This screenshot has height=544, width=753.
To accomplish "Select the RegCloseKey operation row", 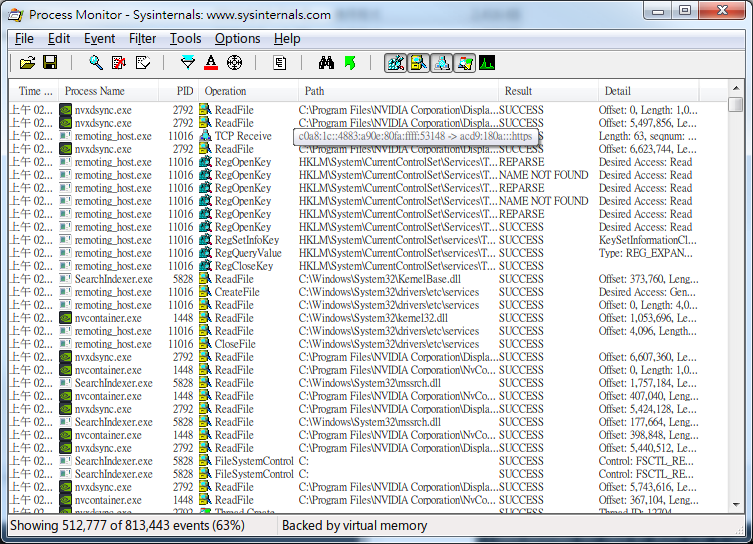I will coord(354,266).
